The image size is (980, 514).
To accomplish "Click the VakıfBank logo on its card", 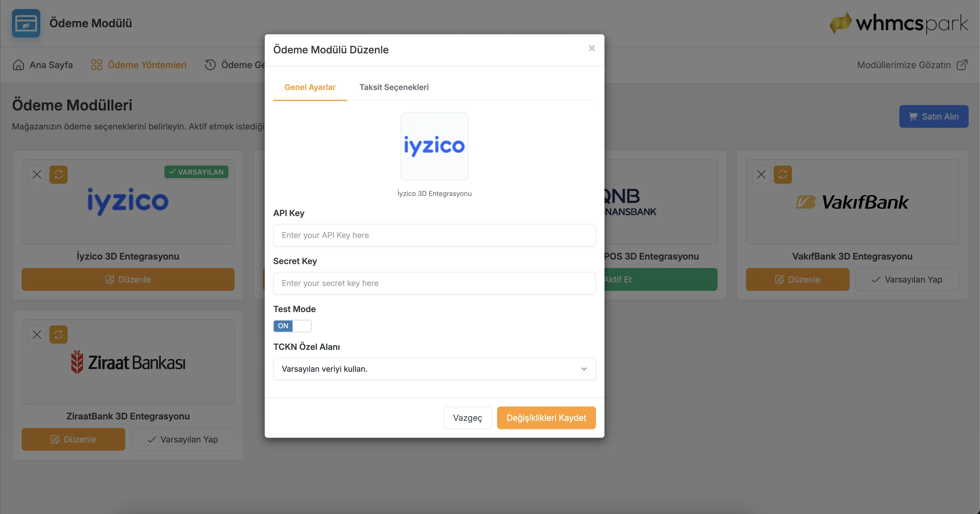I will coord(852,202).
